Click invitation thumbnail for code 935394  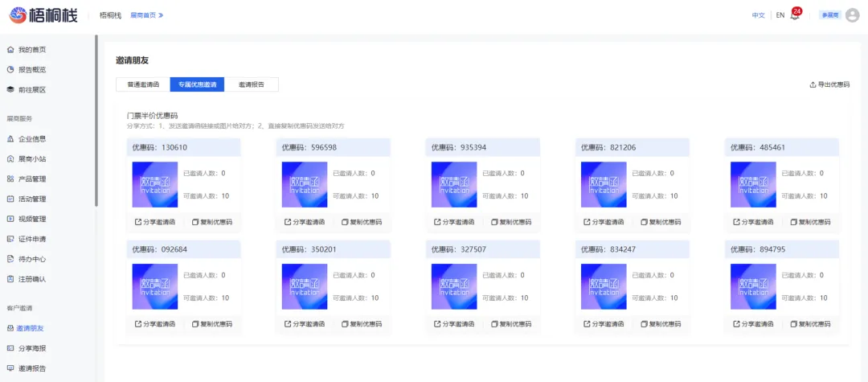(454, 185)
